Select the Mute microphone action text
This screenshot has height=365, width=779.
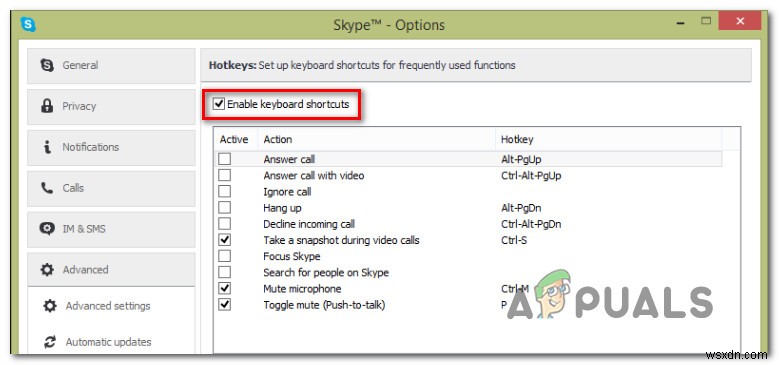pos(302,289)
